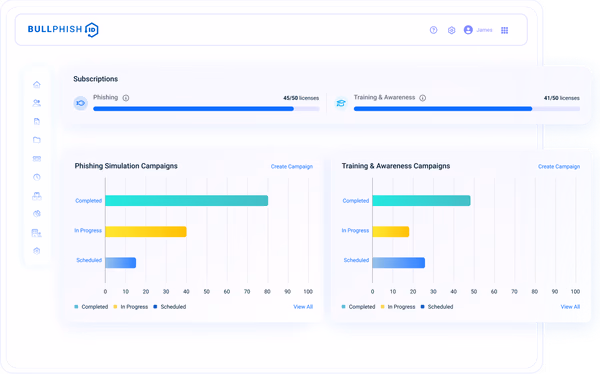Click the hexagon settings icon at sidebar bottom
This screenshot has height=374, width=600.
[x=37, y=251]
